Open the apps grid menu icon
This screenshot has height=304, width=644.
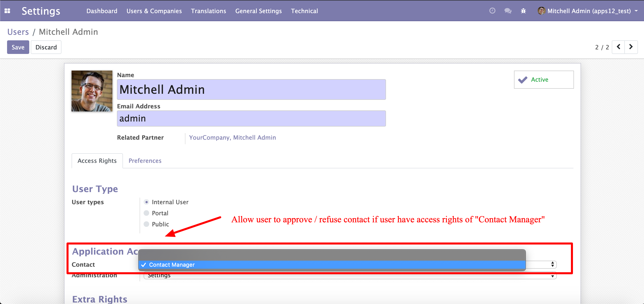7,11
